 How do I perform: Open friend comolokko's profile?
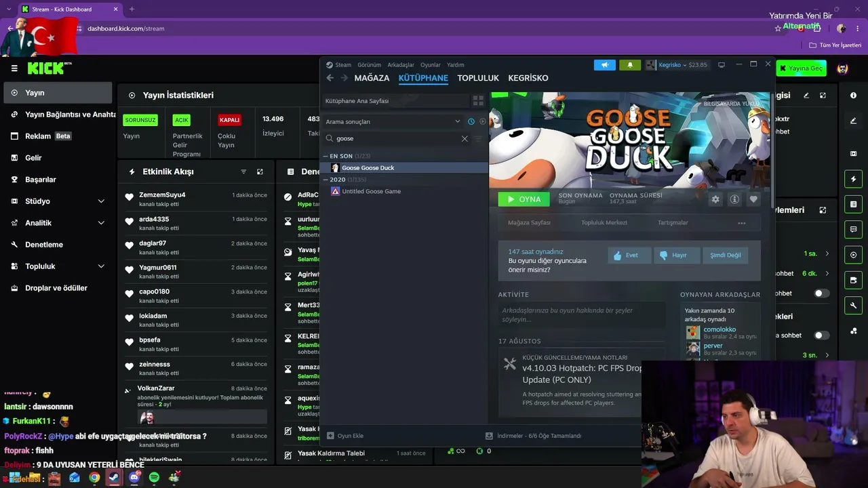pyautogui.click(x=719, y=329)
